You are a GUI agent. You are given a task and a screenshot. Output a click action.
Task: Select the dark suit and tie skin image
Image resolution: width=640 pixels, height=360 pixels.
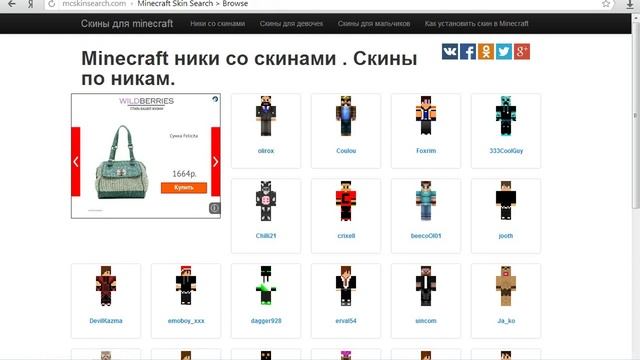click(426, 286)
